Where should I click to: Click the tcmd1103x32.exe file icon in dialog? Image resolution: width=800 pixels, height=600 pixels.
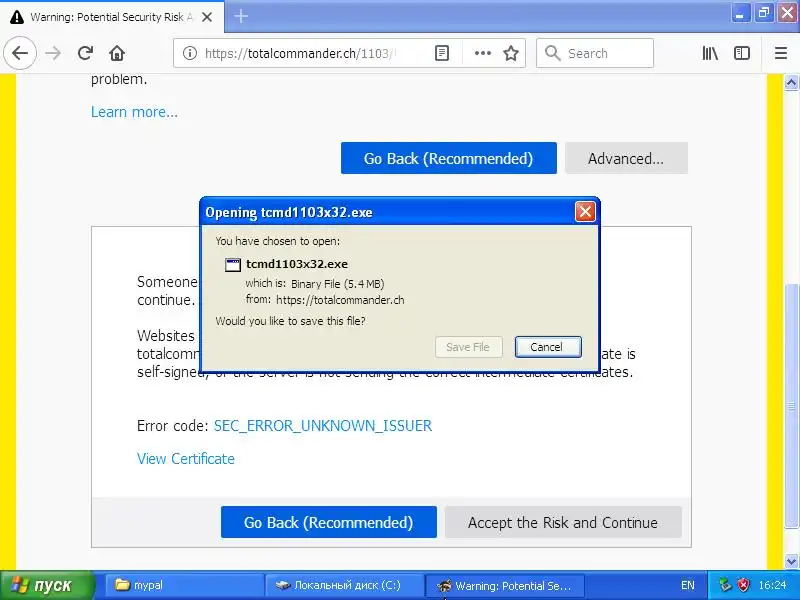click(233, 264)
